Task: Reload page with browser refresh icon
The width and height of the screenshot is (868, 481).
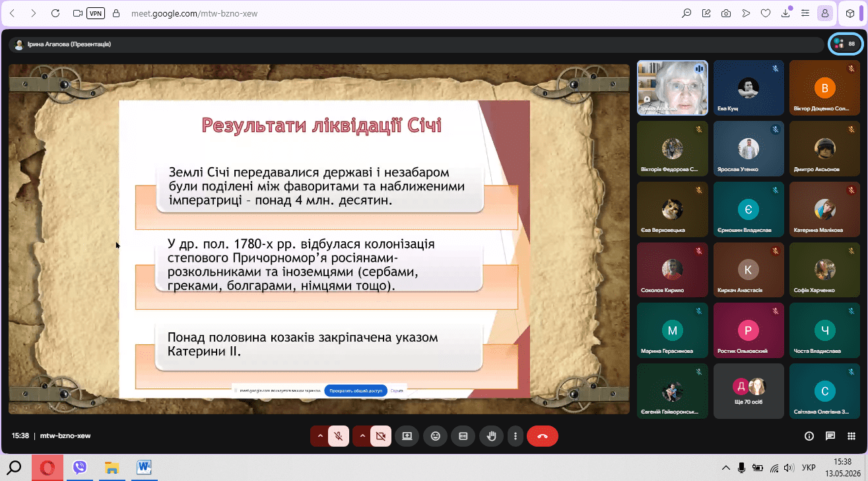Action: click(55, 13)
